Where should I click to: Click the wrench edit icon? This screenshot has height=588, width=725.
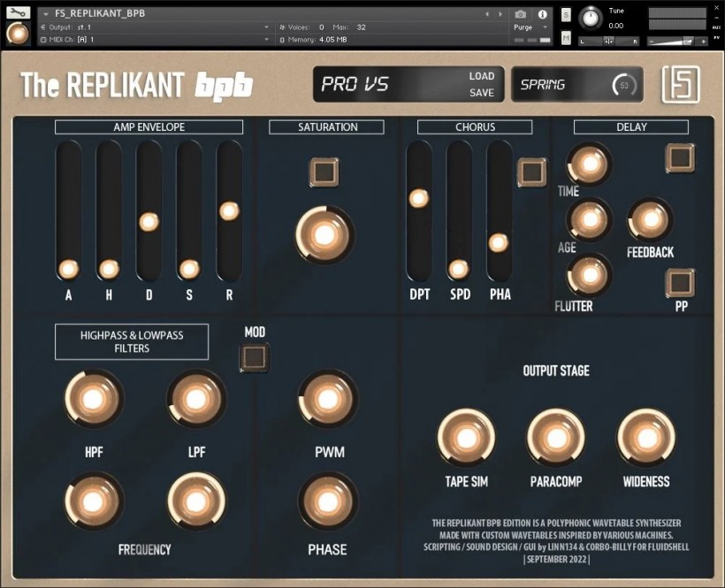[18, 12]
